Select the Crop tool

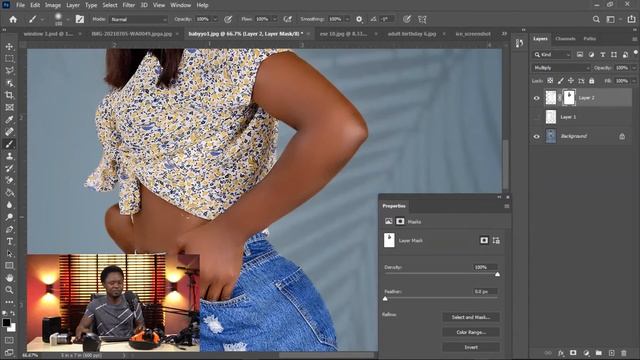[x=9, y=95]
